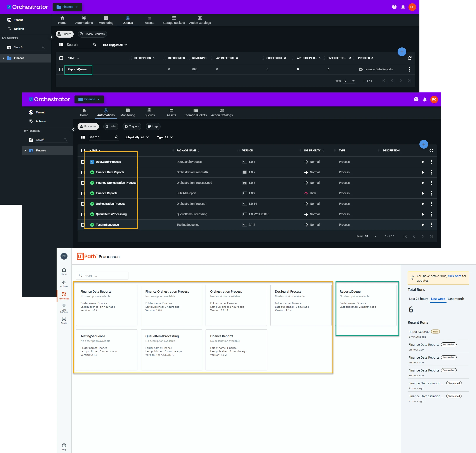Switch to the Jobs sub-tab
The image size is (476, 453).
coord(111,127)
